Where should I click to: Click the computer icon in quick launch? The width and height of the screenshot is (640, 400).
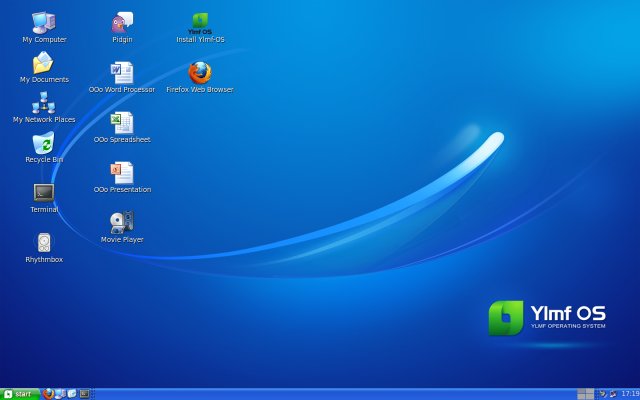coord(60,394)
